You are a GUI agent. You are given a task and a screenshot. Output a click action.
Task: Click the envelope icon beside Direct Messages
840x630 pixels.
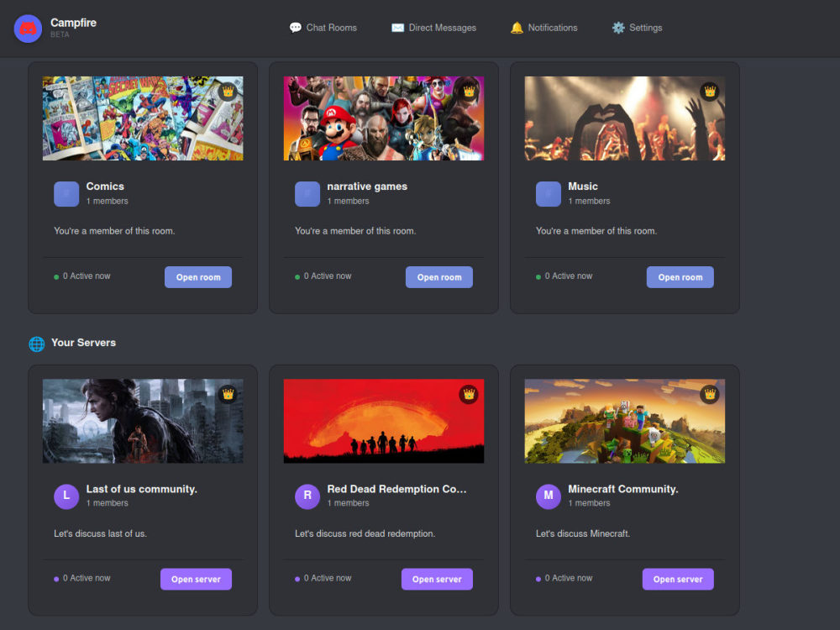tap(397, 28)
